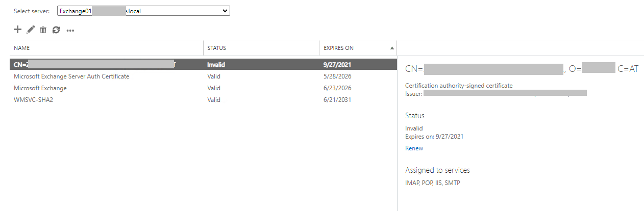Image resolution: width=644 pixels, height=211 pixels.
Task: Click the Renew link
Action: pyautogui.click(x=414, y=148)
